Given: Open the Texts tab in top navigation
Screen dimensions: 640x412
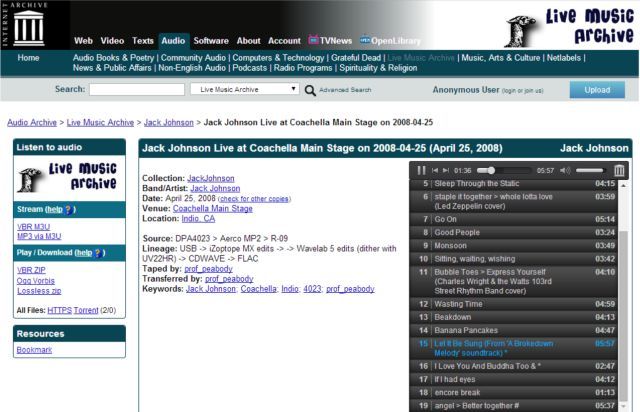Looking at the screenshot, I should coord(143,41).
